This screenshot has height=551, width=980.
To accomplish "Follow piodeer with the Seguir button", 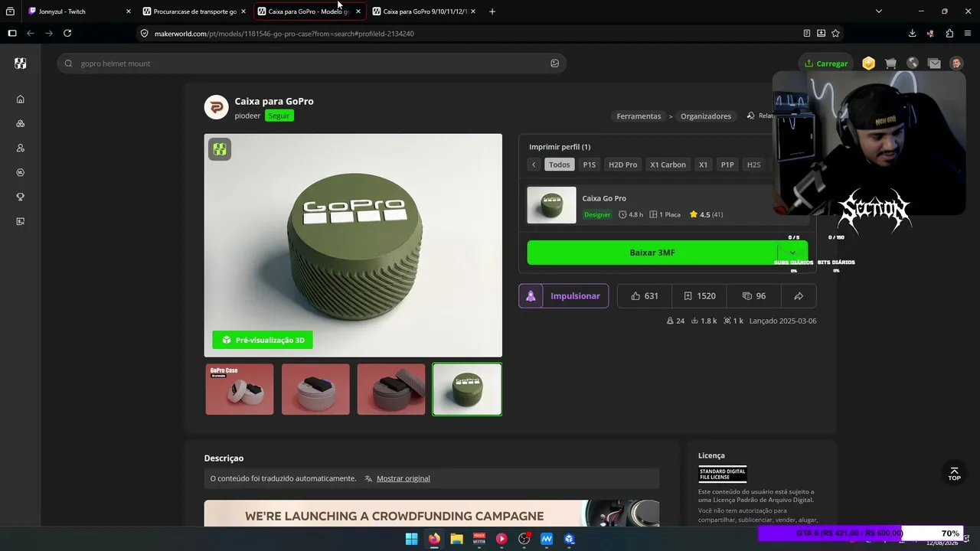I will (x=279, y=116).
